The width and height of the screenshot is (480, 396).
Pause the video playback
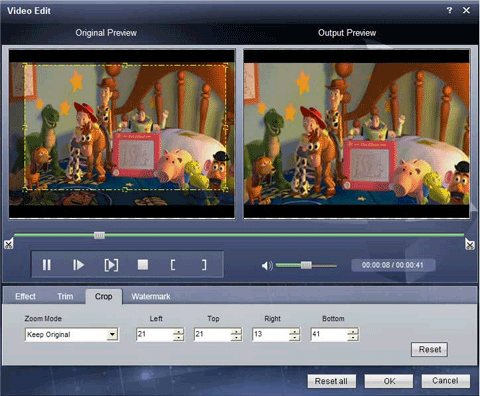coord(47,265)
